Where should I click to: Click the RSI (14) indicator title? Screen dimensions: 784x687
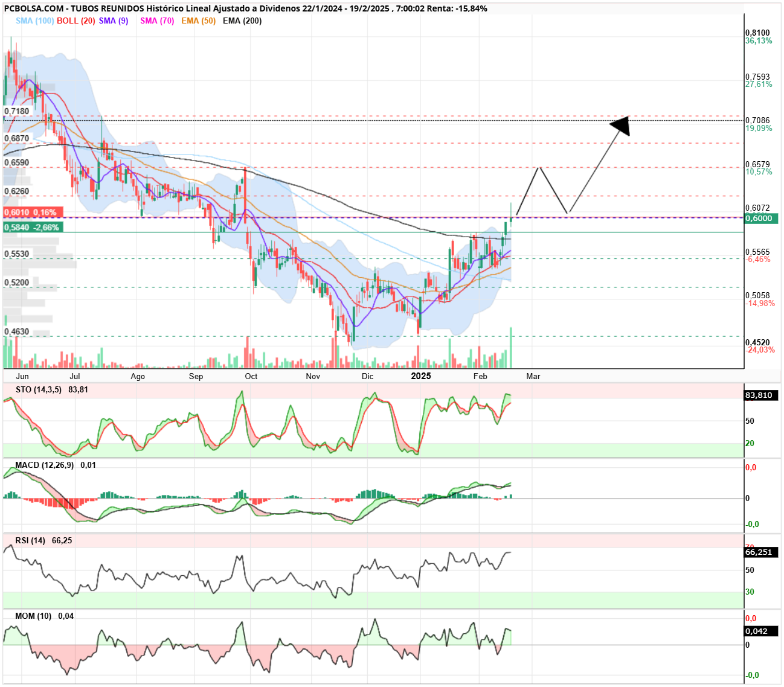point(30,540)
